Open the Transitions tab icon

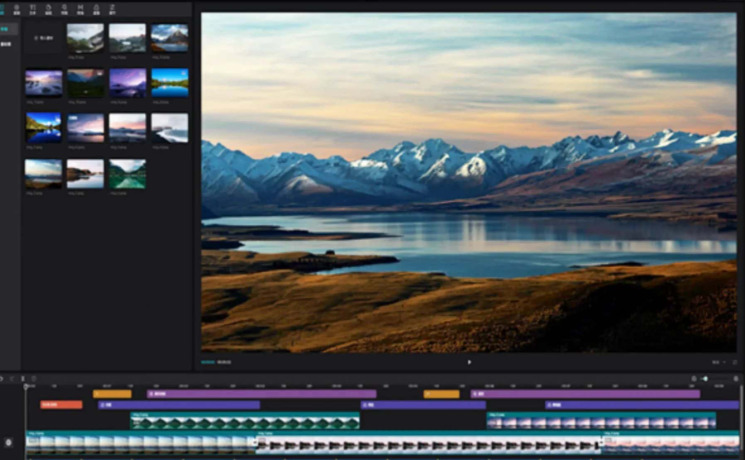coord(80,9)
